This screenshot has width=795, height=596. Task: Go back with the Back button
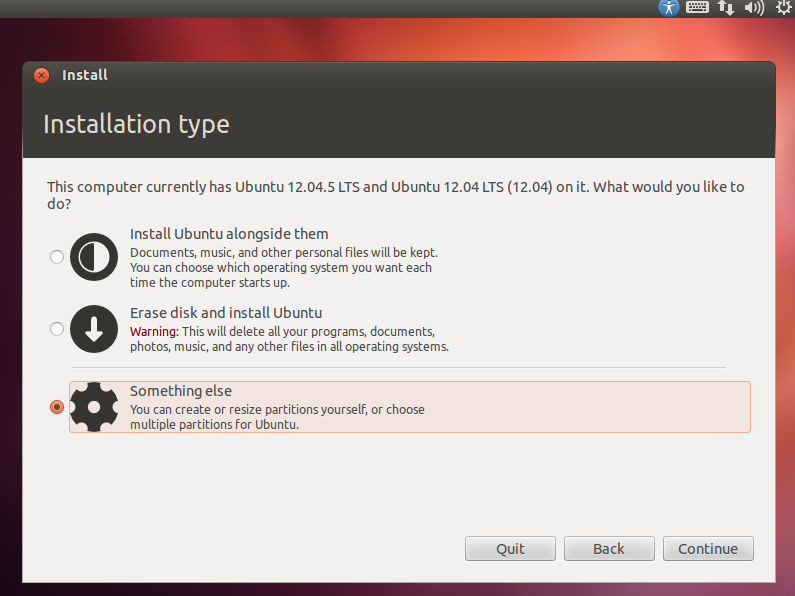(x=609, y=549)
